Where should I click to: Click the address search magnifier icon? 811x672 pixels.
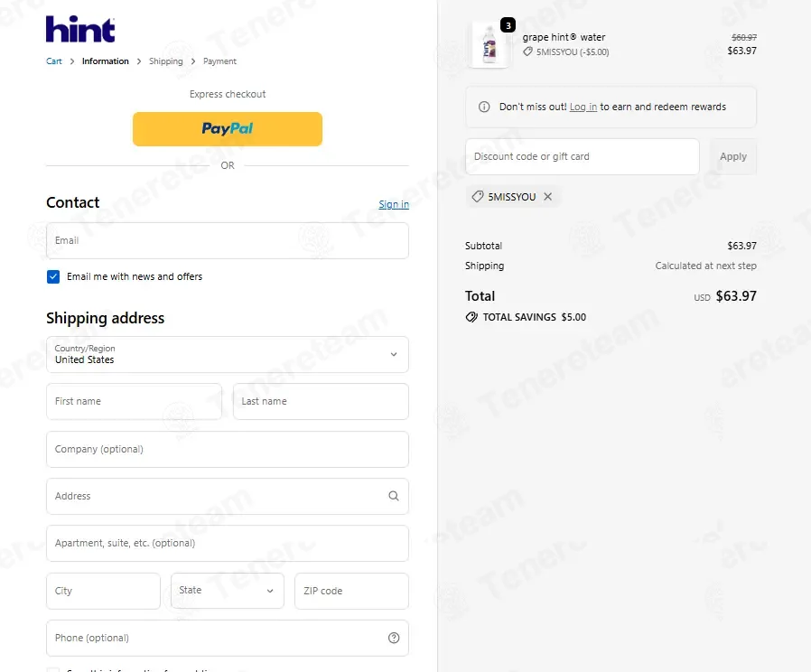394,496
